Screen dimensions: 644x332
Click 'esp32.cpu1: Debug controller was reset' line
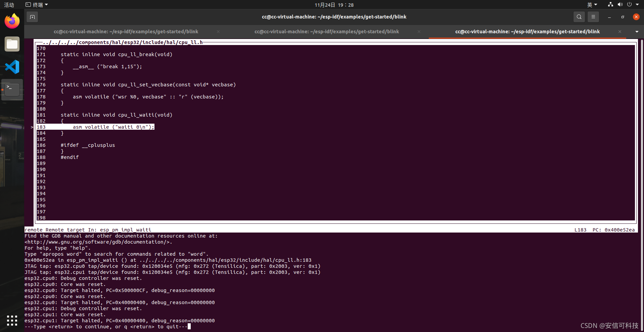(83, 308)
